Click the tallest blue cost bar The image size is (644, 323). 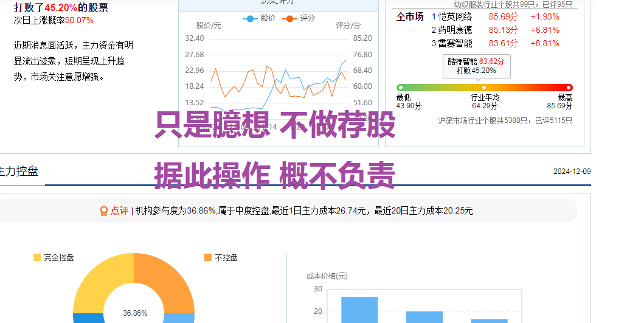click(x=359, y=310)
